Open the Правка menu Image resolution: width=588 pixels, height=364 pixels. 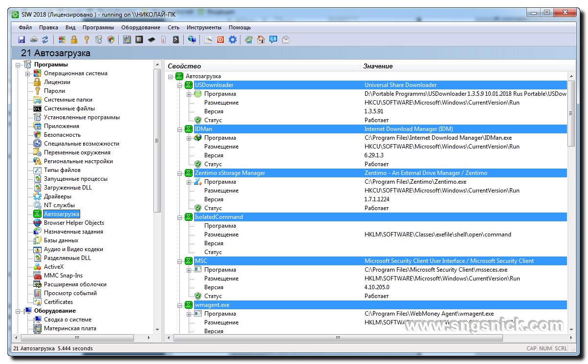point(48,27)
